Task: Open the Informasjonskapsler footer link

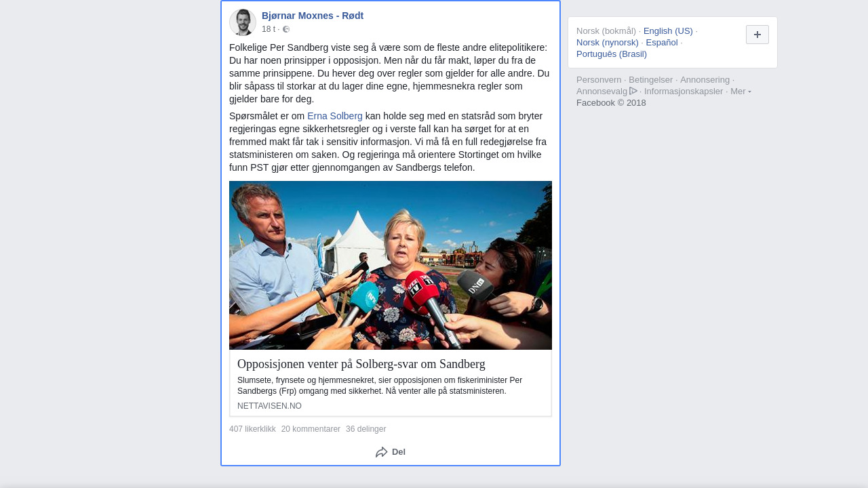Action: coord(684,91)
